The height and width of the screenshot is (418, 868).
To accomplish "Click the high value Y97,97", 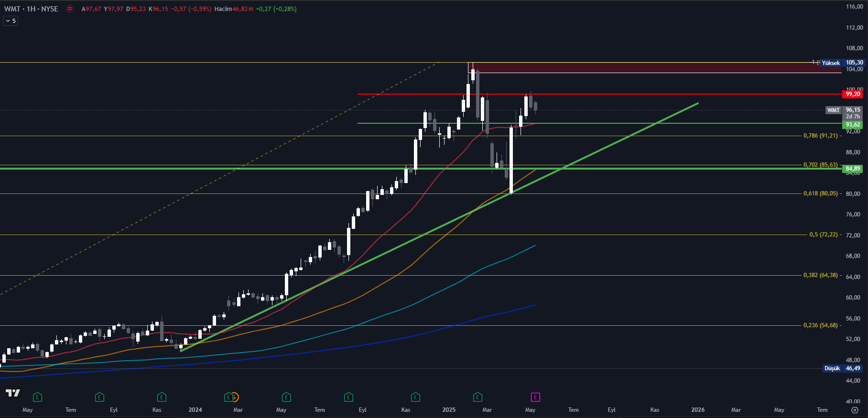I will point(114,9).
